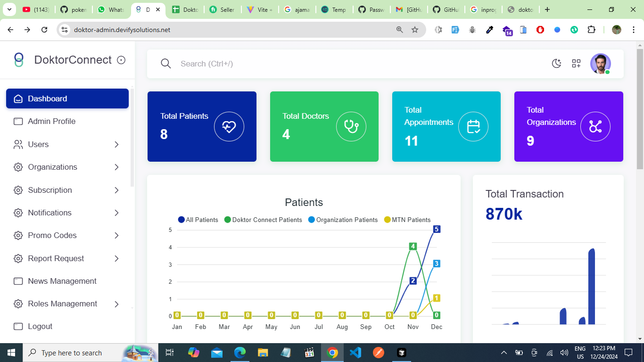Open the user avatar menu
644x362 pixels.
click(x=601, y=64)
